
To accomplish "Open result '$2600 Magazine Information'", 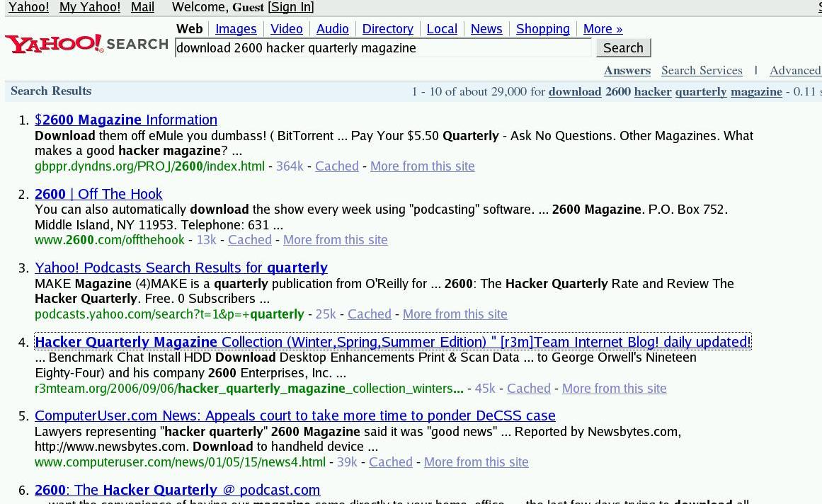I will pos(126,120).
